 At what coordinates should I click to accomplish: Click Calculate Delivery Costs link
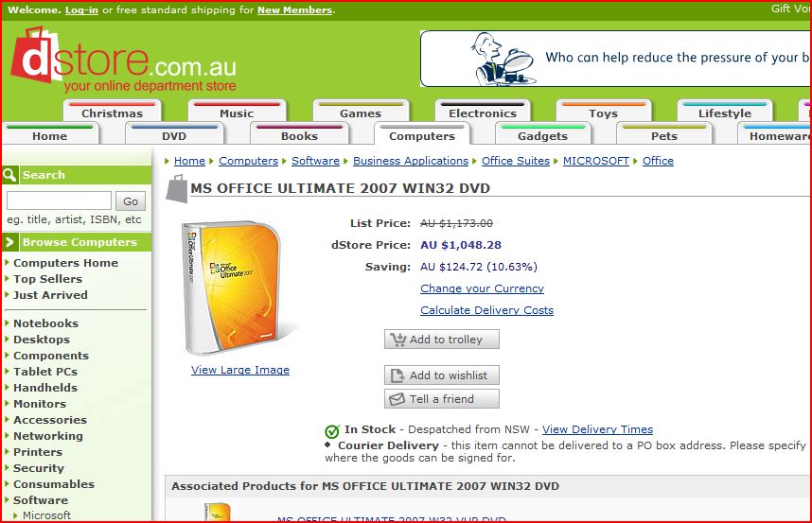[486, 310]
